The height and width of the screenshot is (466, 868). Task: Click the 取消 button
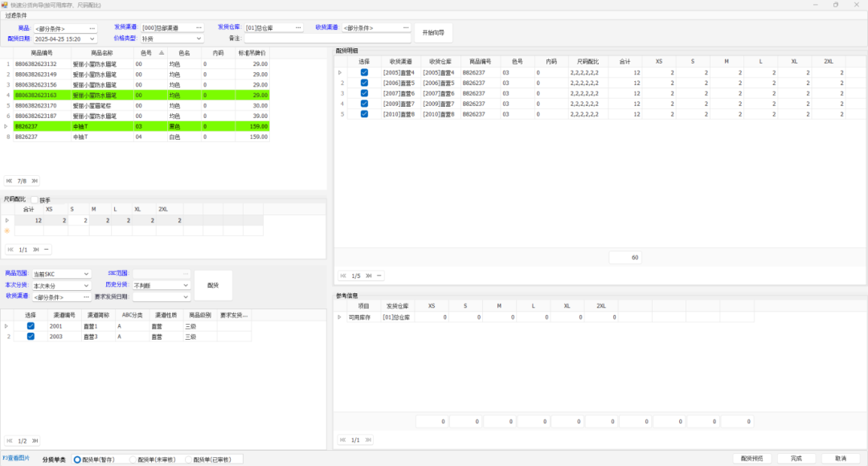[x=841, y=459]
